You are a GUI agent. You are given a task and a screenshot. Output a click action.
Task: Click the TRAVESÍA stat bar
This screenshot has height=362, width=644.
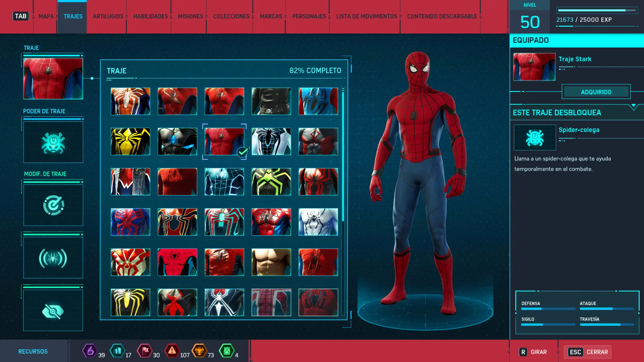[x=606, y=324]
